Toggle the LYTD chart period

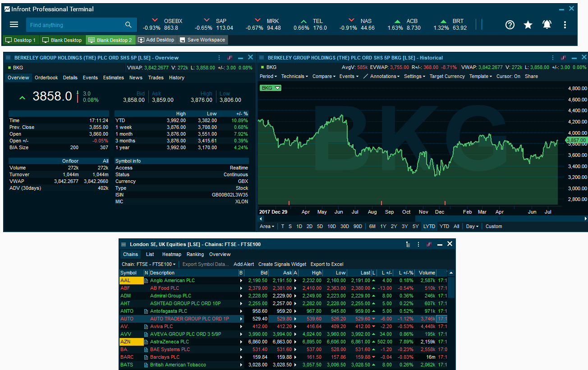pos(429,226)
